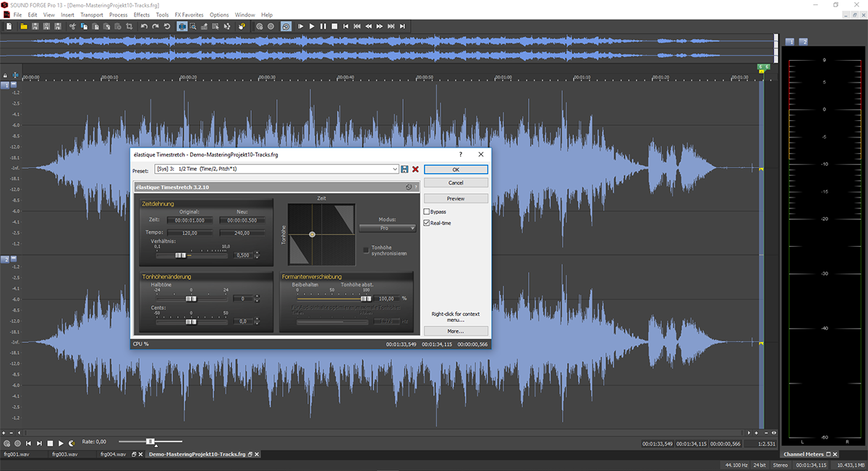Select the Magnify tool icon
The height and width of the screenshot is (471, 868).
click(x=192, y=25)
